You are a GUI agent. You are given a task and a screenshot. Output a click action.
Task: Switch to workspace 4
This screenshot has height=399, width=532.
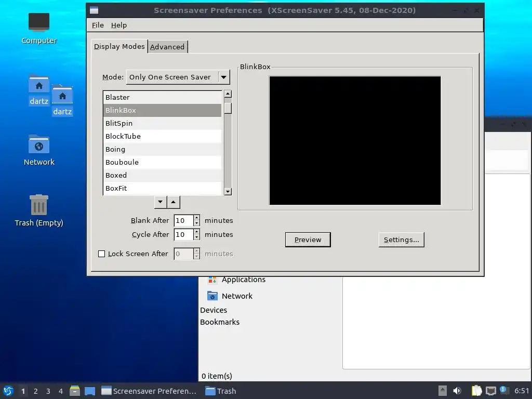[61, 391]
